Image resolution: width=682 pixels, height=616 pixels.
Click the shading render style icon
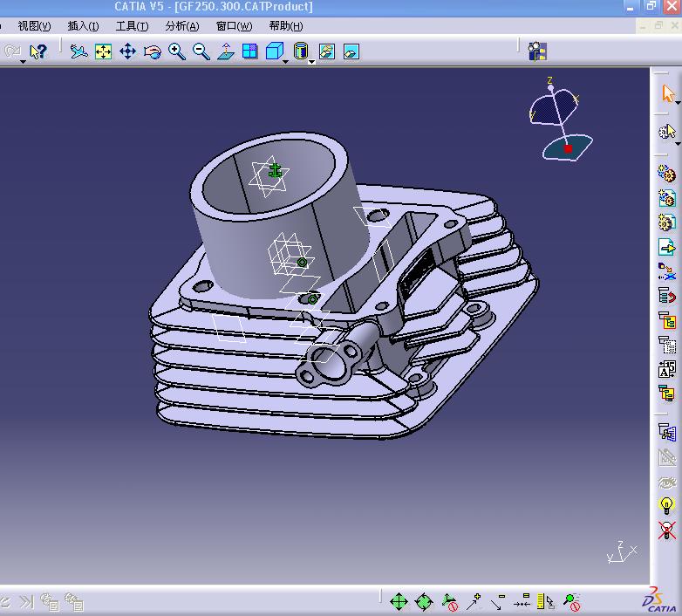pyautogui.click(x=301, y=51)
